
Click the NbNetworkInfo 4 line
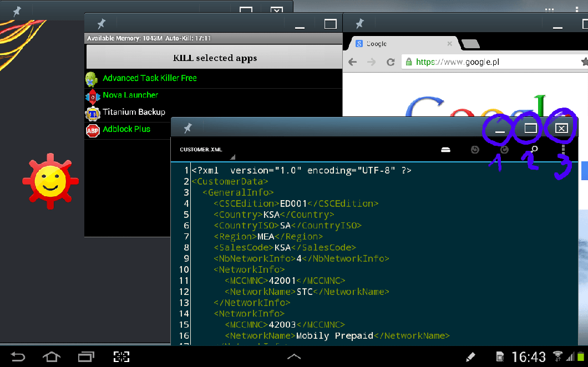click(302, 258)
